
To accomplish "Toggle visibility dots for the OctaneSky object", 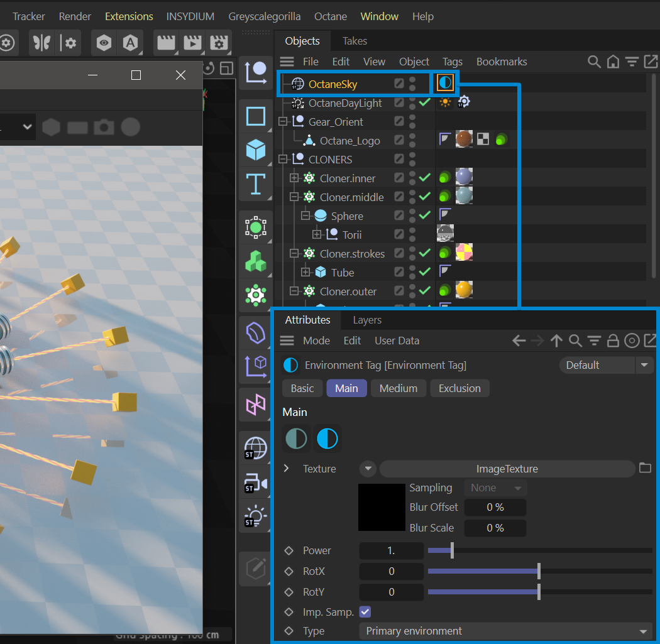I will (x=412, y=84).
